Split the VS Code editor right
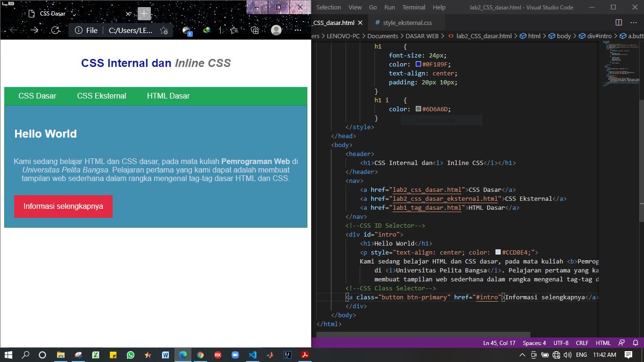The image size is (644, 362). (x=619, y=22)
